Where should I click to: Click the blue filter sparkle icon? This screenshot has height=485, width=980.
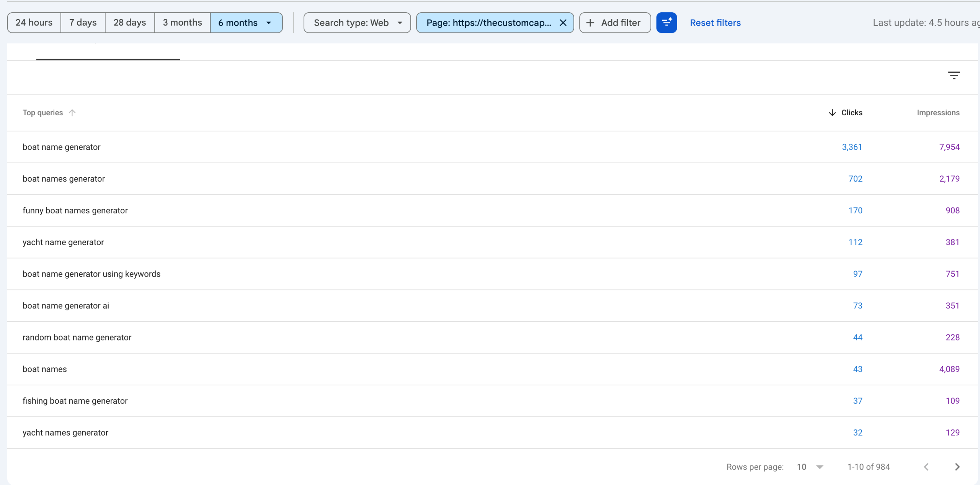[x=666, y=23]
